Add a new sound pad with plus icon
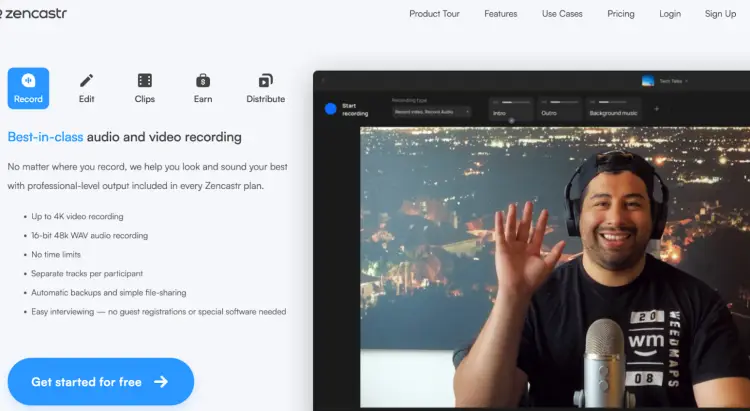This screenshot has width=750, height=411. tap(656, 109)
